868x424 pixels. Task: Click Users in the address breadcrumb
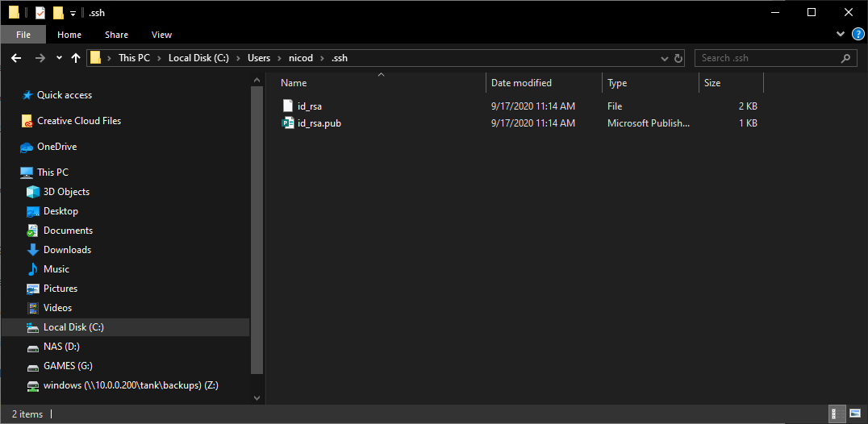259,58
